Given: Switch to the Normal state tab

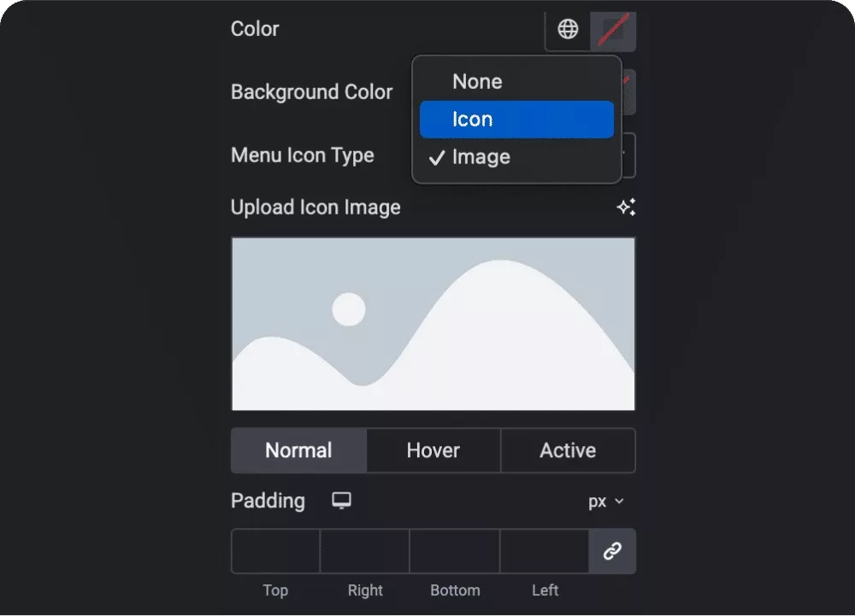Looking at the screenshot, I should 298,450.
